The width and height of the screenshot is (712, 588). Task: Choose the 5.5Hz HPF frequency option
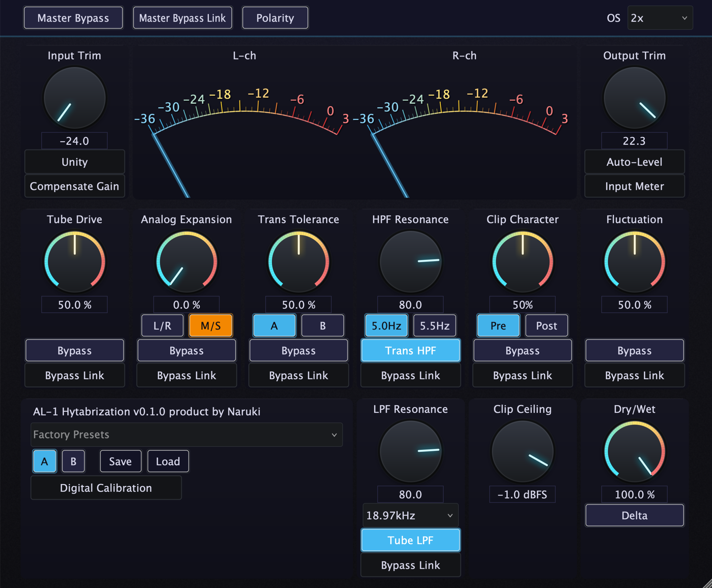pos(434,326)
